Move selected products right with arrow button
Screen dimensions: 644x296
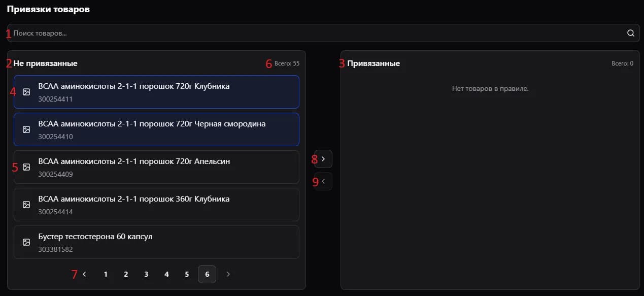click(323, 159)
